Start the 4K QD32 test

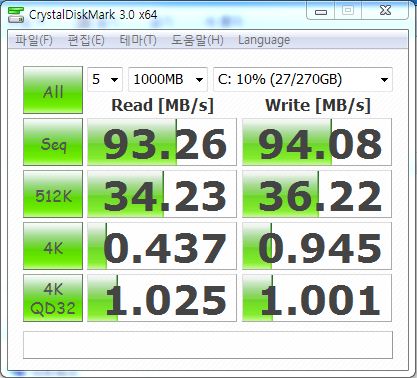click(x=53, y=298)
